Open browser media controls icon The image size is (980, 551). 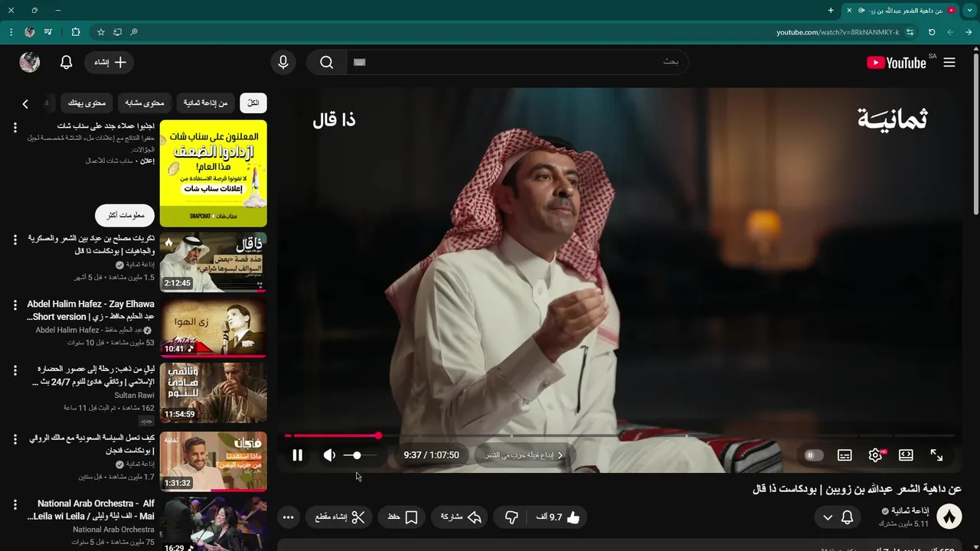click(x=48, y=32)
